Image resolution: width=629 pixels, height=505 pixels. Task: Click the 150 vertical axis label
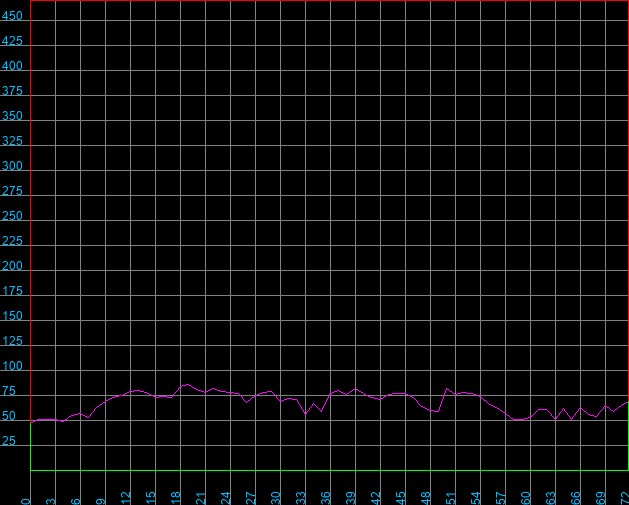click(x=12, y=316)
